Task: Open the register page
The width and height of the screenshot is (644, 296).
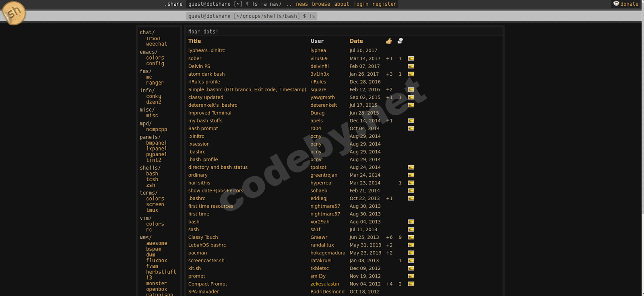Action: [x=384, y=4]
